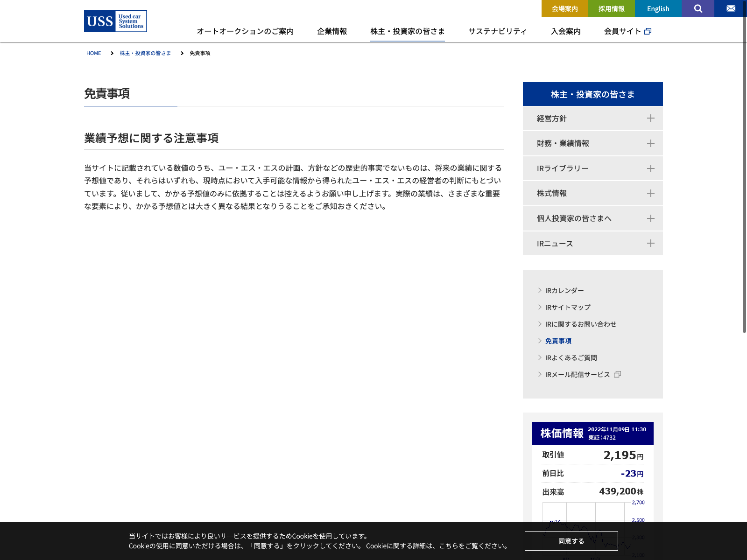
Task: Expand the 経営方針 section
Action: click(x=650, y=119)
